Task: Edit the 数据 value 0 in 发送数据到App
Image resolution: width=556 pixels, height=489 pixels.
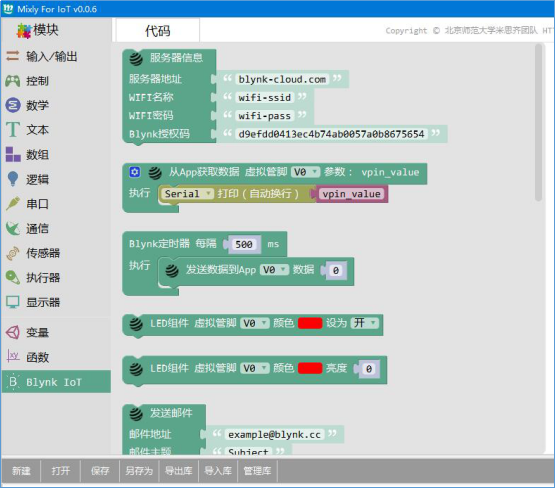Action: 336,271
